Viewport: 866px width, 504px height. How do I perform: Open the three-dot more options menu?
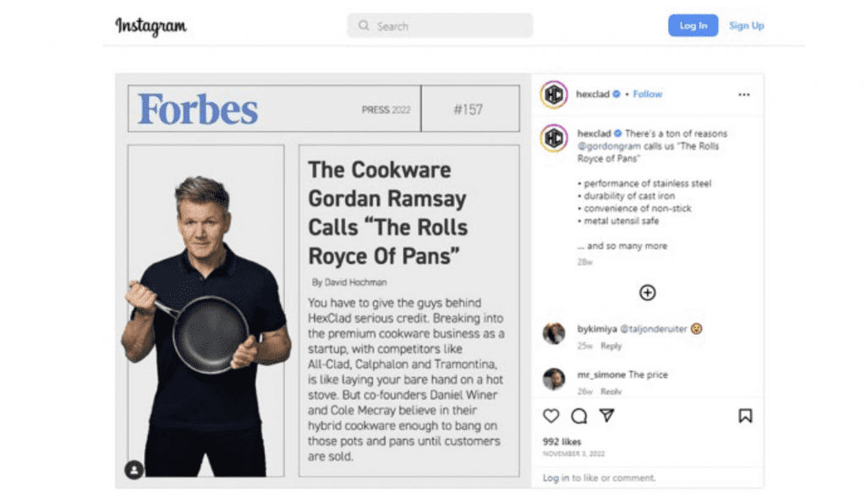point(744,95)
